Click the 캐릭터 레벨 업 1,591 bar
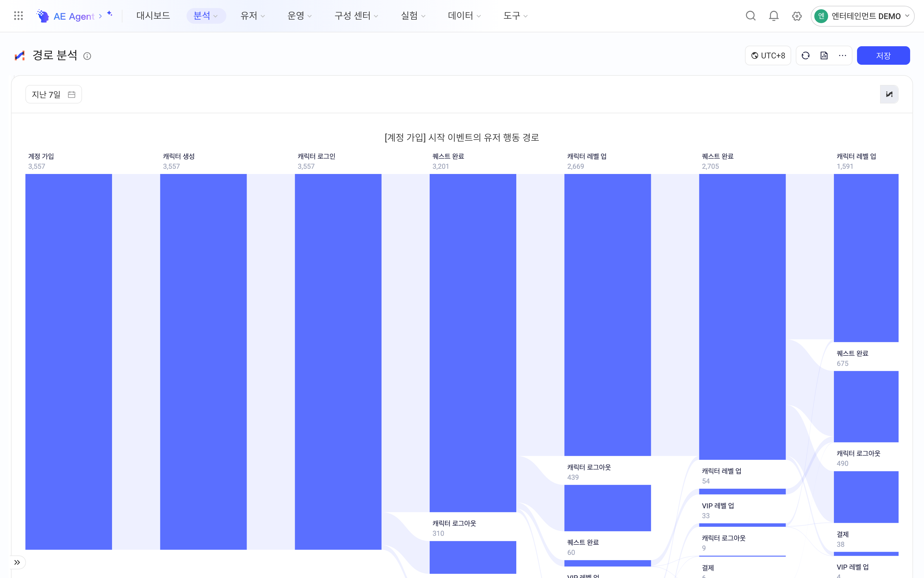 click(866, 258)
